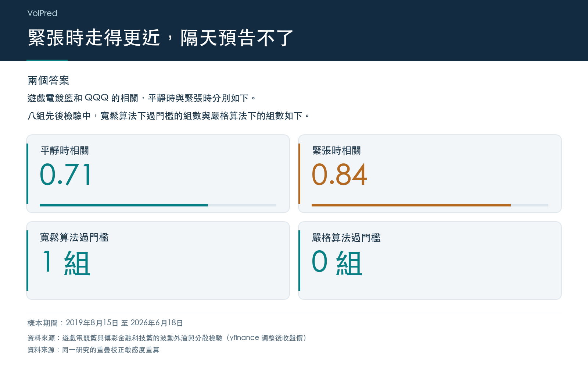Click the 寬鬆算法過門檻 card label

click(74, 237)
